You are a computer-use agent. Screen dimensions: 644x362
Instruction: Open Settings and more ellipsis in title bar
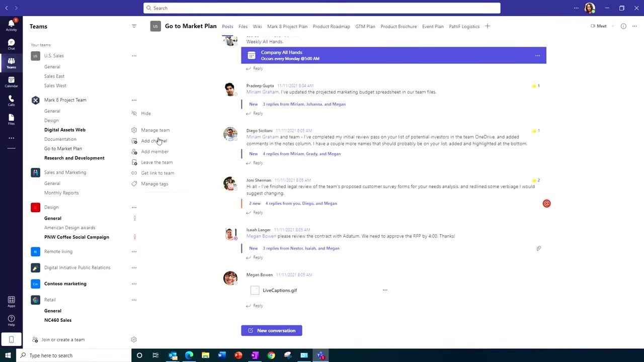click(576, 8)
